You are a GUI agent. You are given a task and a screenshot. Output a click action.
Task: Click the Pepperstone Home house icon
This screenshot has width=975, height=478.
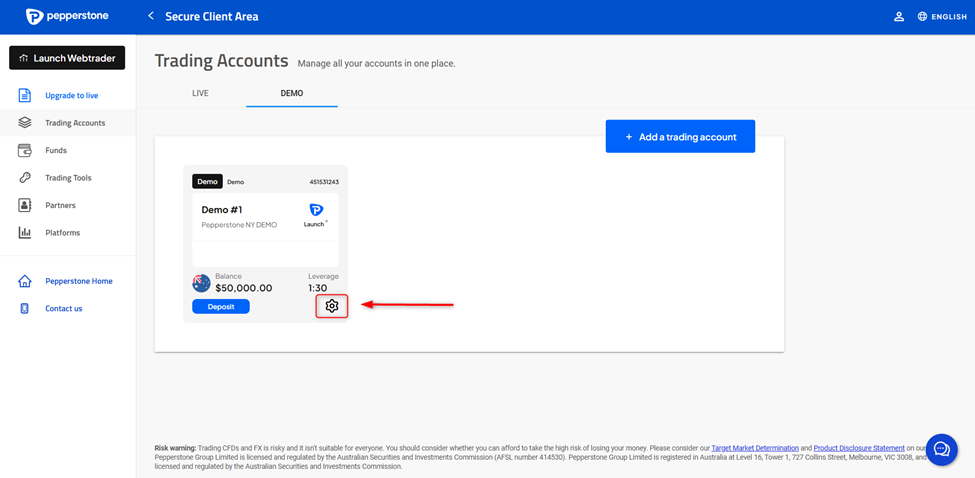point(25,281)
